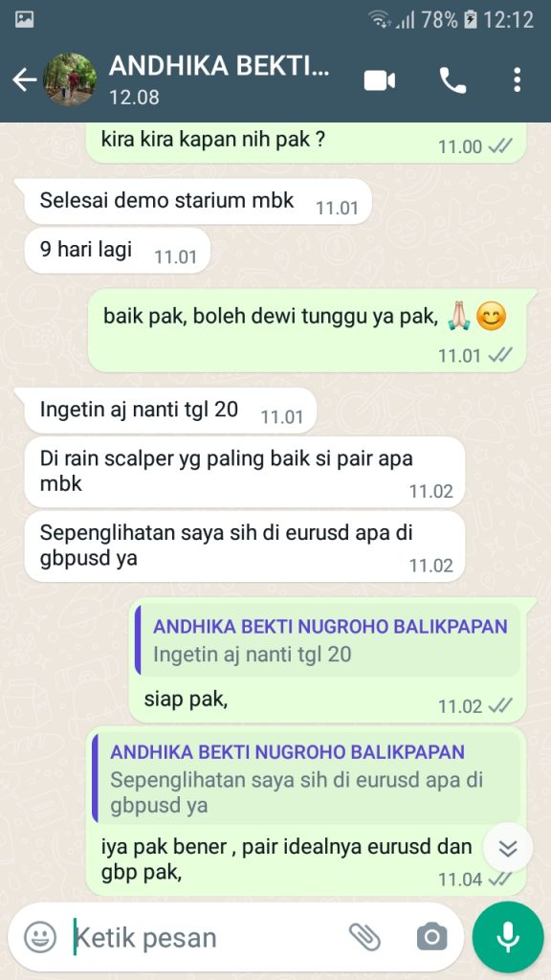Screen dimensions: 551x980
Task: Select the 'Di rain scalper' message bubble
Action: (245, 472)
